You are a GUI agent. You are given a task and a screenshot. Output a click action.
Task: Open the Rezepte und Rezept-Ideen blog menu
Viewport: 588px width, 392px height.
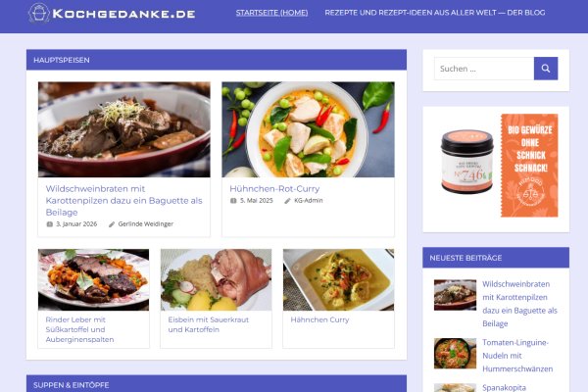click(x=435, y=13)
